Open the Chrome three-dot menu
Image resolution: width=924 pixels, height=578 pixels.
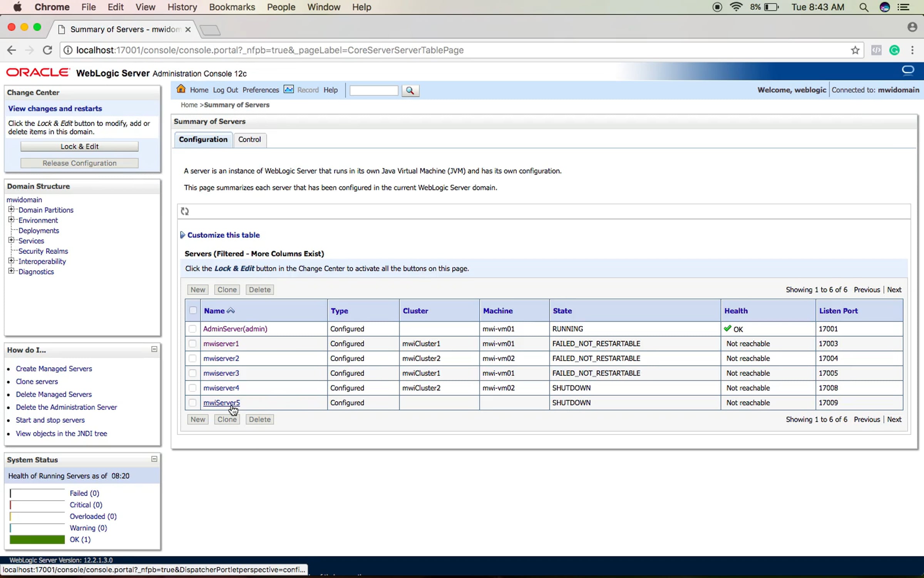pyautogui.click(x=912, y=50)
